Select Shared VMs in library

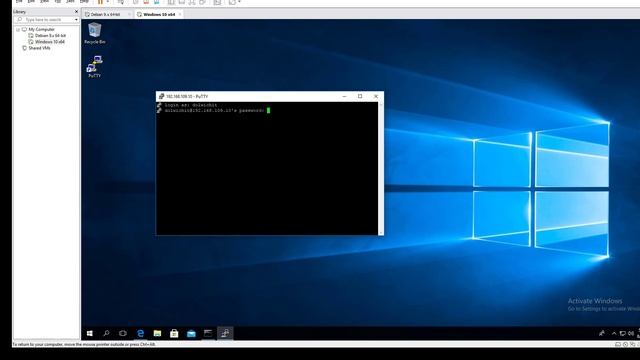coord(39,48)
